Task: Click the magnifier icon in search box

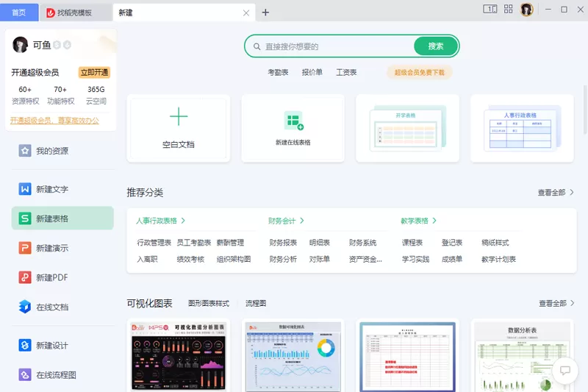Action: 257,46
